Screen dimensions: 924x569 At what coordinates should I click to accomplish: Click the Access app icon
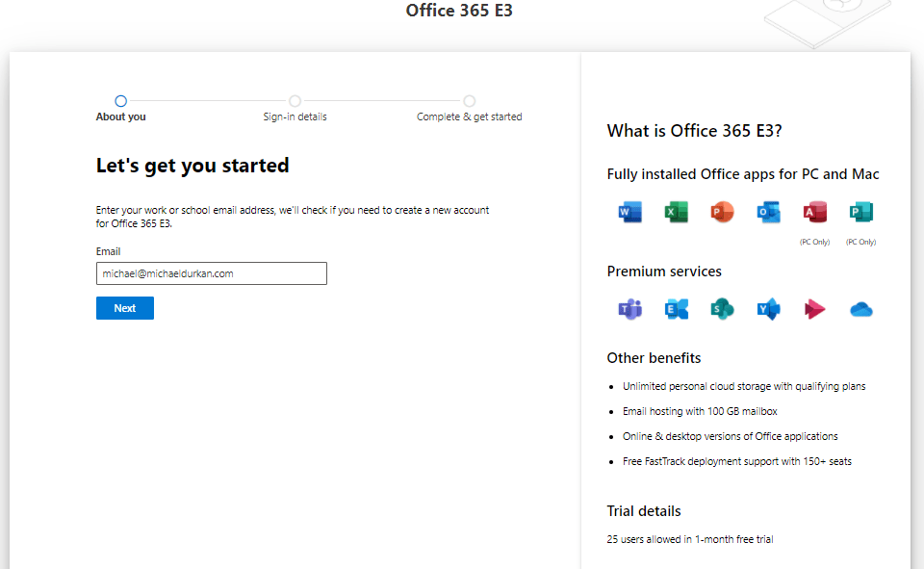point(814,213)
